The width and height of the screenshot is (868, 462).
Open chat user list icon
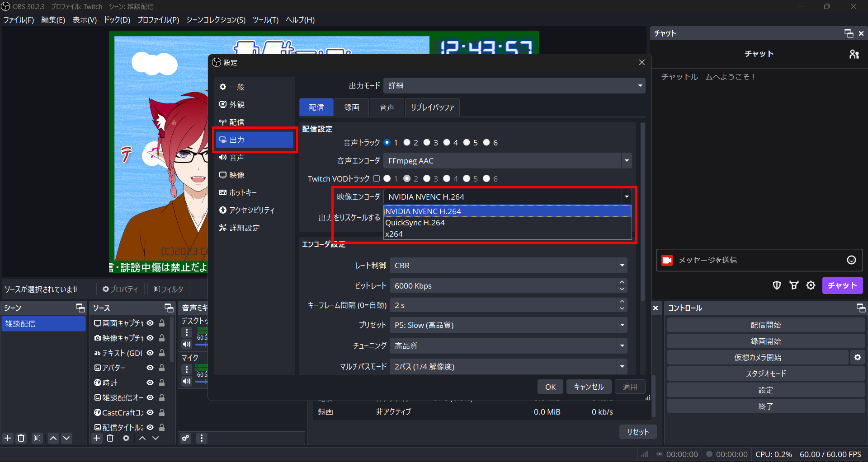(854, 54)
